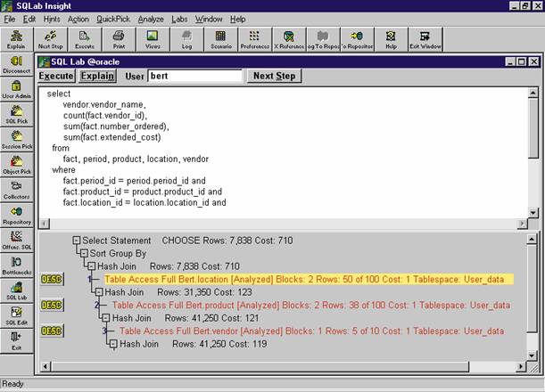Click the DESC button for Bert.product
This screenshot has width=545, height=392.
(x=52, y=305)
